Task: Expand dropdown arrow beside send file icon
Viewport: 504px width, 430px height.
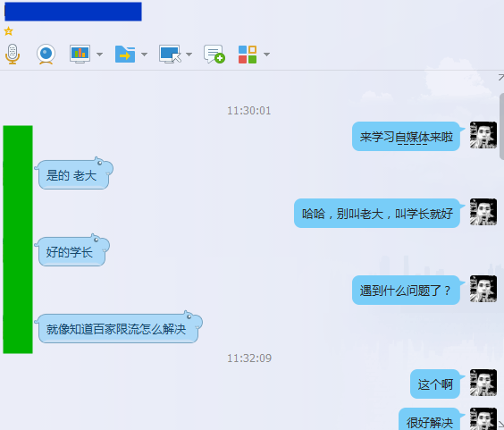Action: coord(145,55)
